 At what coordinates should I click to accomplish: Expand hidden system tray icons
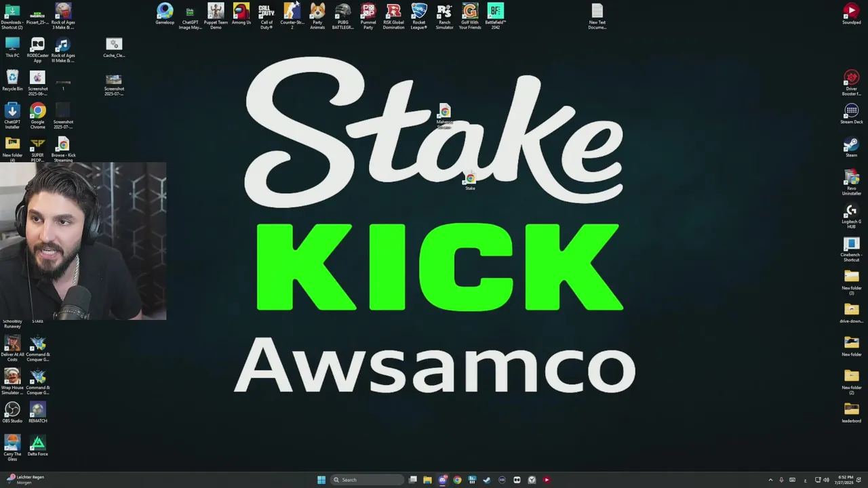pyautogui.click(x=770, y=480)
